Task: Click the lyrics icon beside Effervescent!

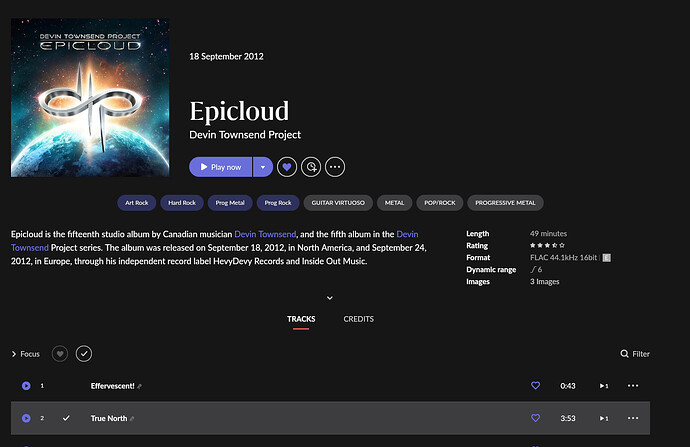Action: click(x=139, y=386)
